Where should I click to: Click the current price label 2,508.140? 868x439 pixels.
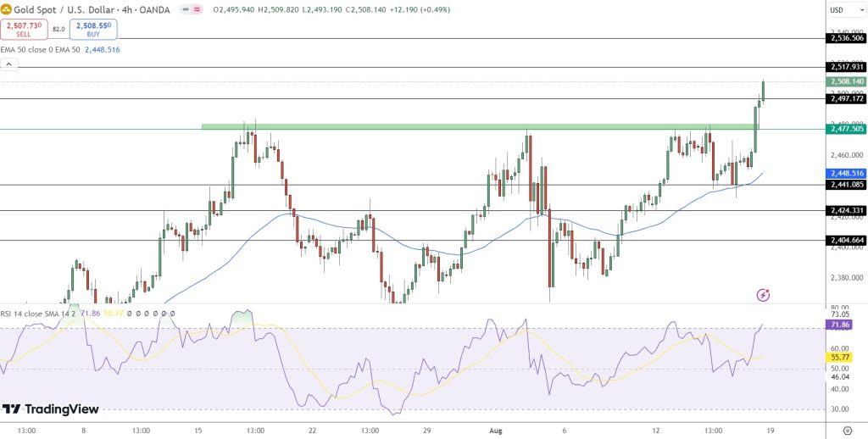pyautogui.click(x=845, y=82)
